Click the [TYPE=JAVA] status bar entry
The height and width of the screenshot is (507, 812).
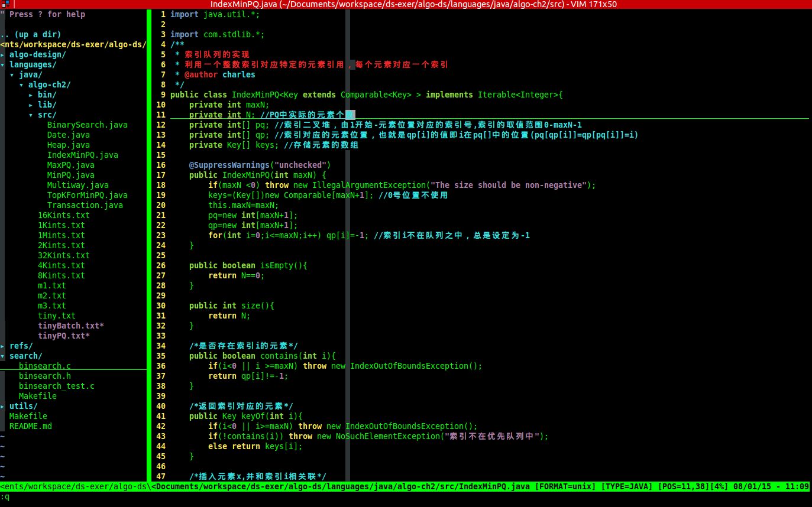tap(627, 487)
